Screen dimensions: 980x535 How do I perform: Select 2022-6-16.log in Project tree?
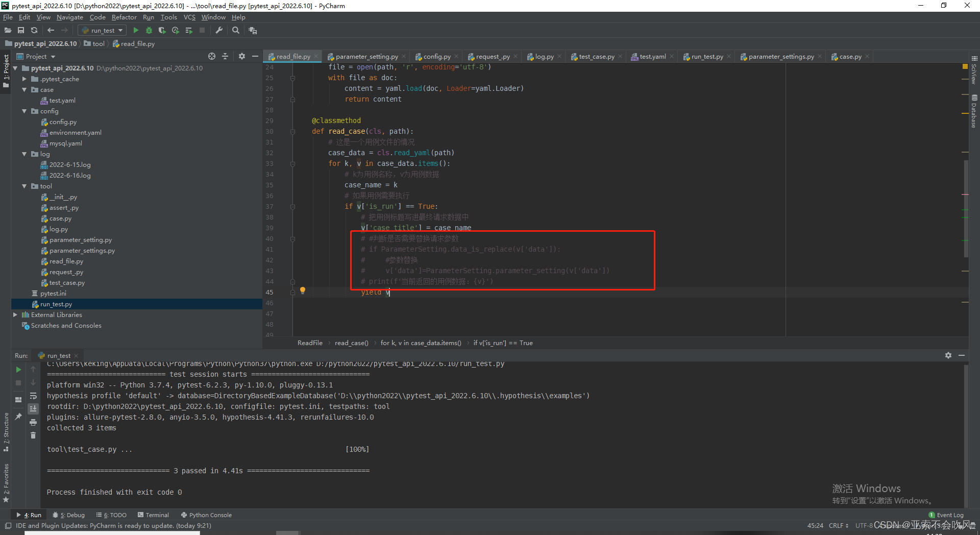70,176
